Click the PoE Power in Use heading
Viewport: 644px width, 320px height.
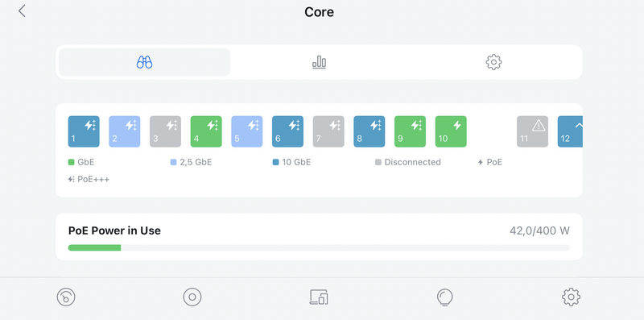[x=114, y=231]
